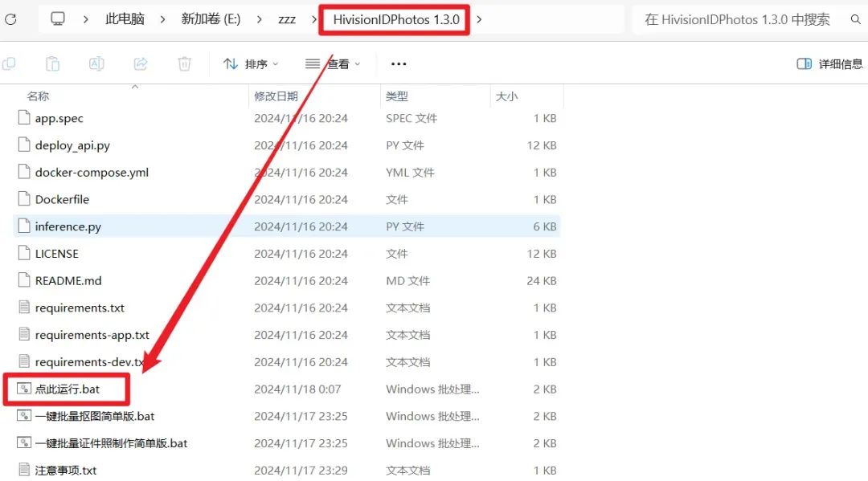Image resolution: width=868 pixels, height=481 pixels.
Task: Open the 查看 view dropdown
Action: [x=334, y=64]
